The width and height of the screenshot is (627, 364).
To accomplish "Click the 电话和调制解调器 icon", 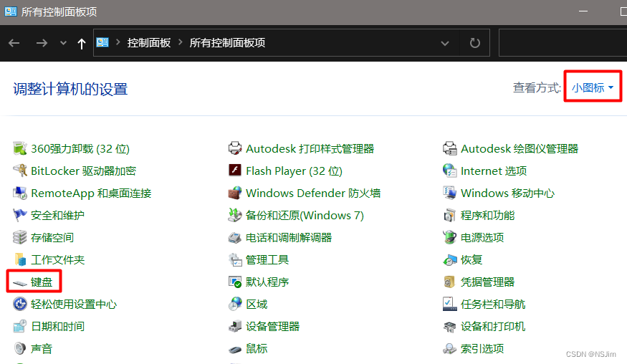I will [235, 238].
